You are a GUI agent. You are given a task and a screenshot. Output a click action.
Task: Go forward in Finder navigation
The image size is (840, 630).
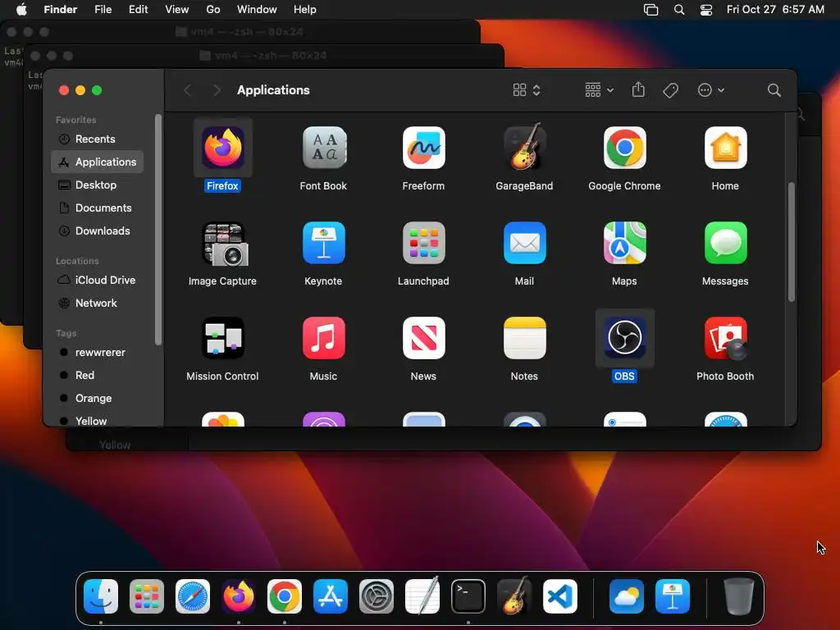coord(217,90)
